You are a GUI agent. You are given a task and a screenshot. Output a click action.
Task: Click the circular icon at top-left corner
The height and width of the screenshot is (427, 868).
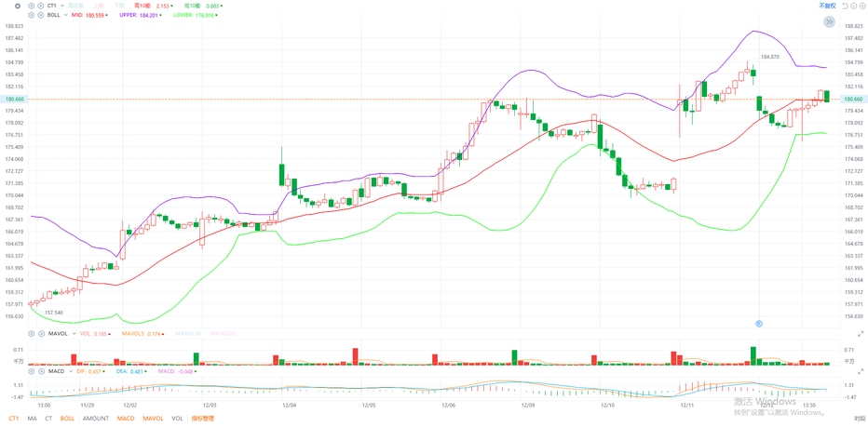coord(18,7)
